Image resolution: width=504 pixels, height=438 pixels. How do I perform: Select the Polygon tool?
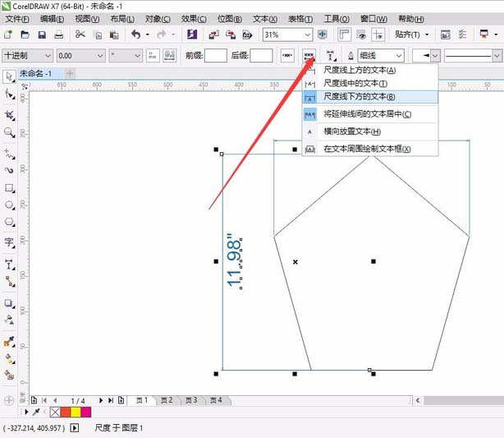9,222
